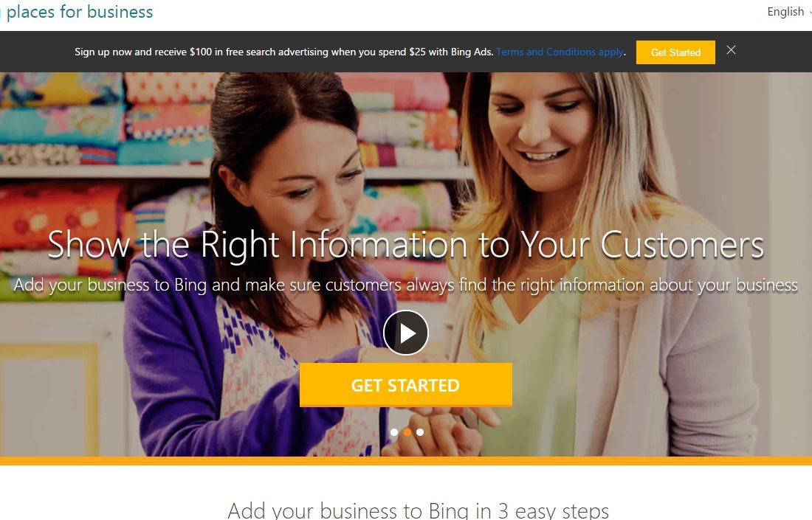812x520 pixels.
Task: Select the orange active carousel dot
Action: pyautogui.click(x=407, y=432)
